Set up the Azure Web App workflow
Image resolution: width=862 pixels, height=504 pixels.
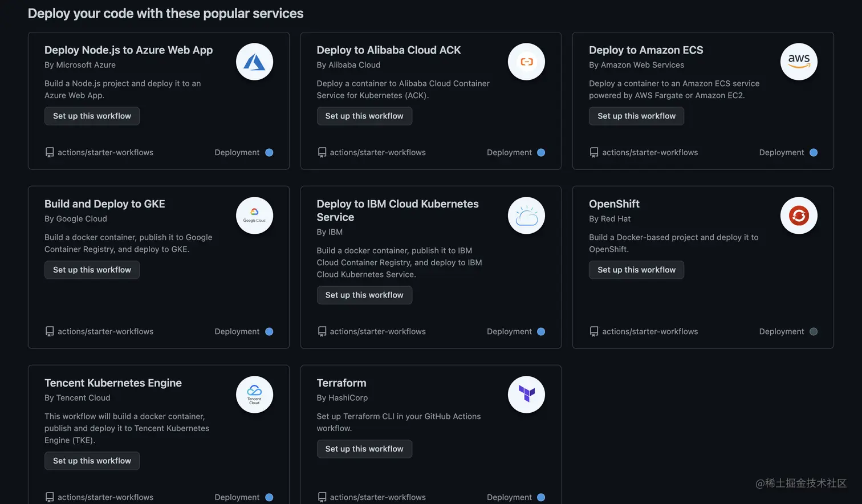(x=92, y=116)
